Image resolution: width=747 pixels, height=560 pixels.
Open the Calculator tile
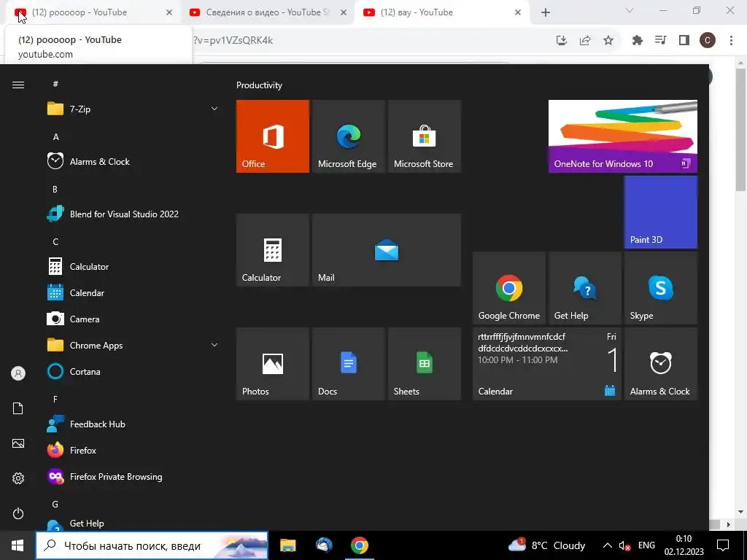coord(273,250)
